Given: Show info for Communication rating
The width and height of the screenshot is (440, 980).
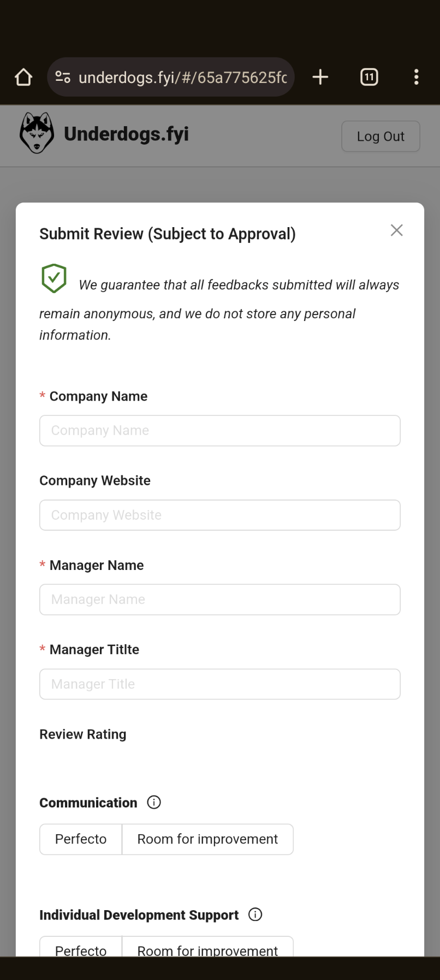Looking at the screenshot, I should 154,802.
